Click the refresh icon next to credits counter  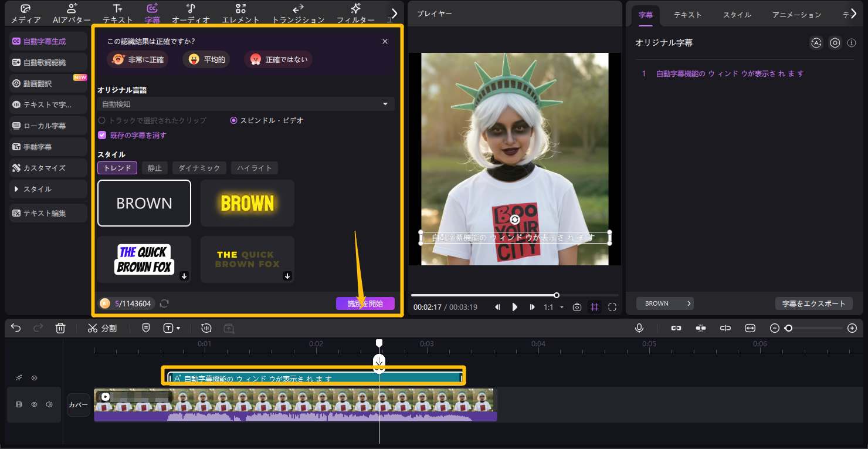(164, 303)
